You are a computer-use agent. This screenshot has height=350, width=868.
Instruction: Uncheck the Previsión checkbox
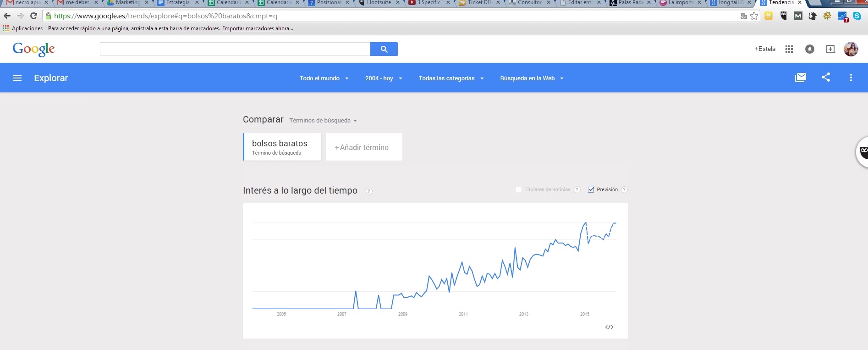(x=591, y=189)
